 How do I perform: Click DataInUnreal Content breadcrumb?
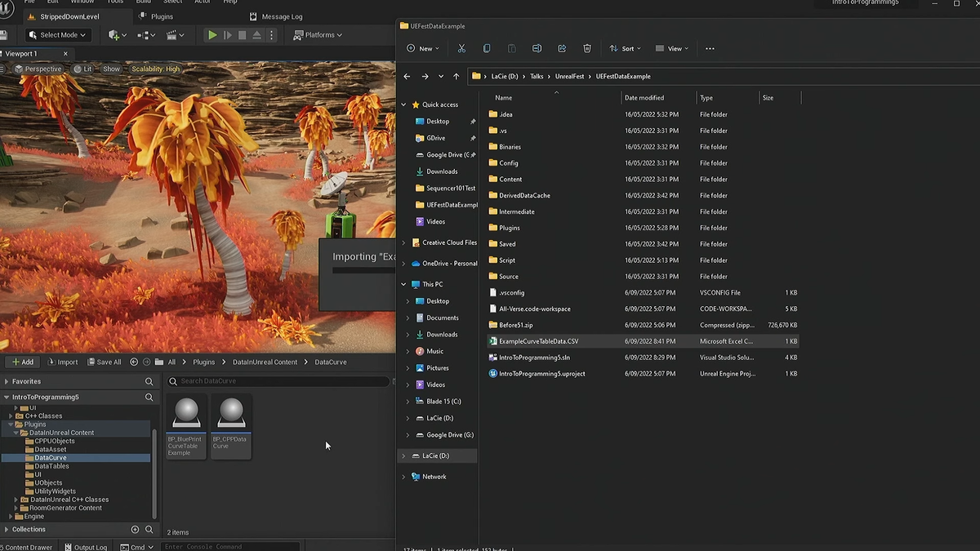(265, 362)
